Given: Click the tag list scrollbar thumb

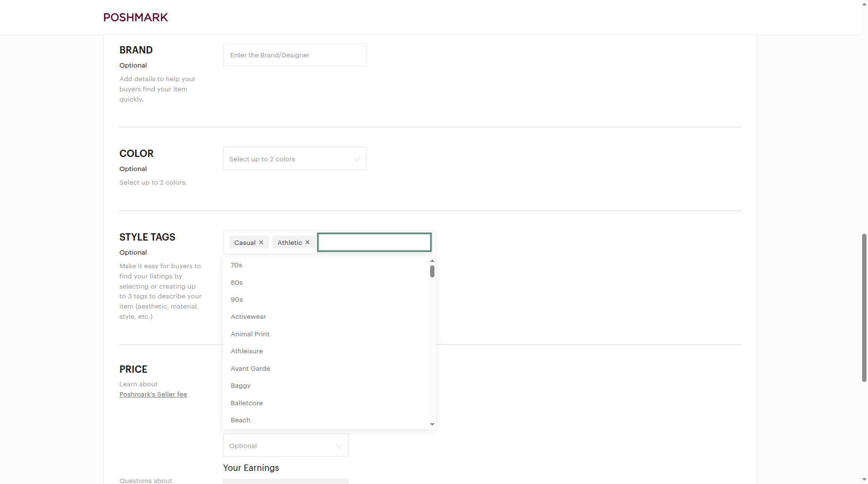Looking at the screenshot, I should pos(432,271).
